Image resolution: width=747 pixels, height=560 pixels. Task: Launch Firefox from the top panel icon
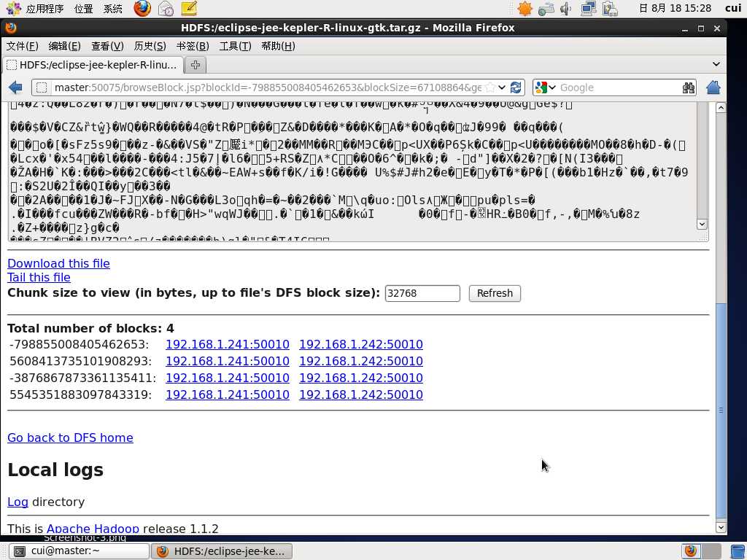point(142,8)
